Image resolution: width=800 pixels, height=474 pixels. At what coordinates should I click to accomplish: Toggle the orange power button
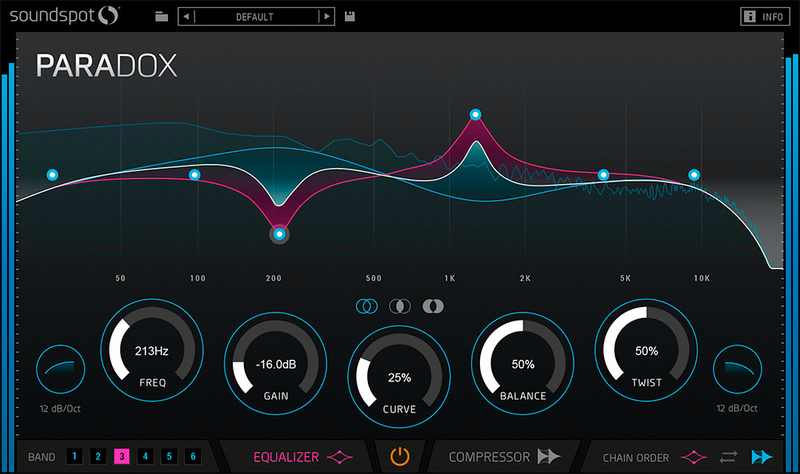tap(400, 457)
